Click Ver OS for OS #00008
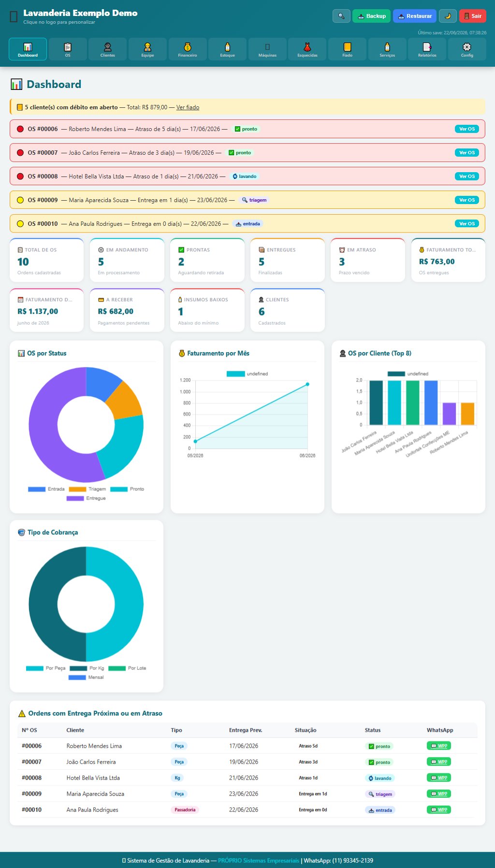This screenshot has height=868, width=495. pyautogui.click(x=467, y=177)
